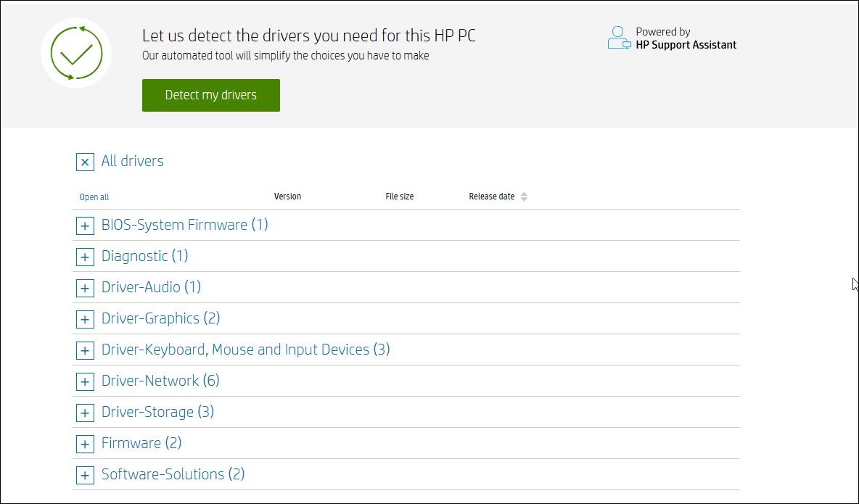The image size is (859, 504).
Task: Click the Release date sort arrows
Action: [524, 197]
